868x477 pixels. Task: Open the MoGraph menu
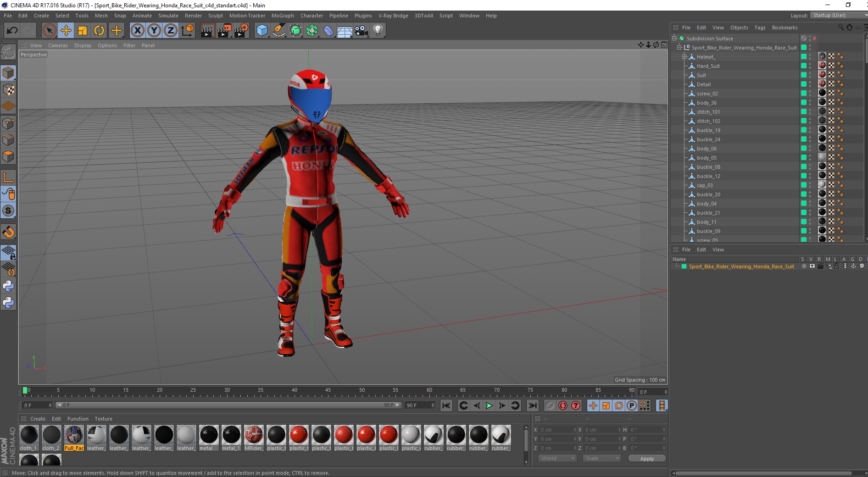(283, 16)
